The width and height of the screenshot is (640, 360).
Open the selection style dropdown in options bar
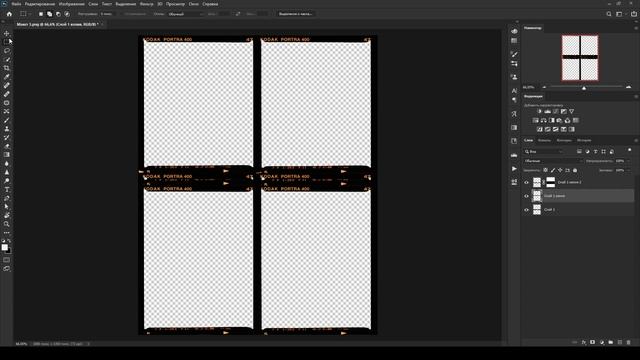pyautogui.click(x=186, y=14)
